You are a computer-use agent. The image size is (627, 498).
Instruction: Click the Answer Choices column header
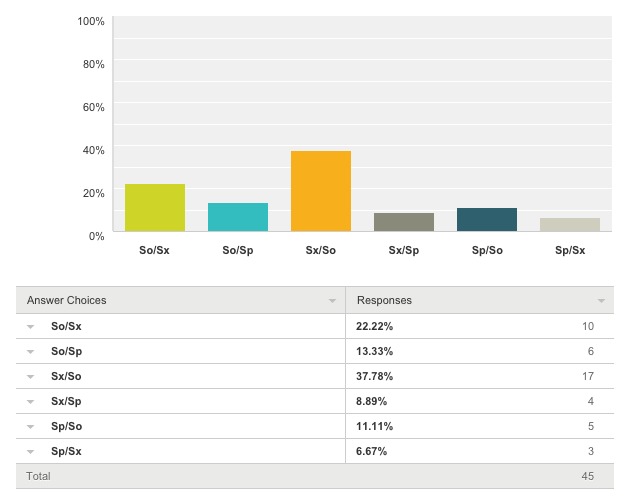coord(67,300)
